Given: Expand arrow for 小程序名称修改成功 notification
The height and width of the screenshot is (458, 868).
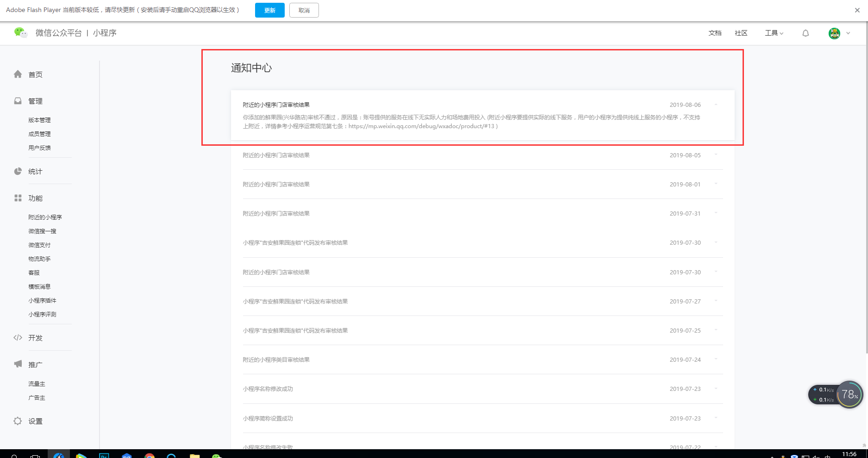Looking at the screenshot, I should [716, 388].
